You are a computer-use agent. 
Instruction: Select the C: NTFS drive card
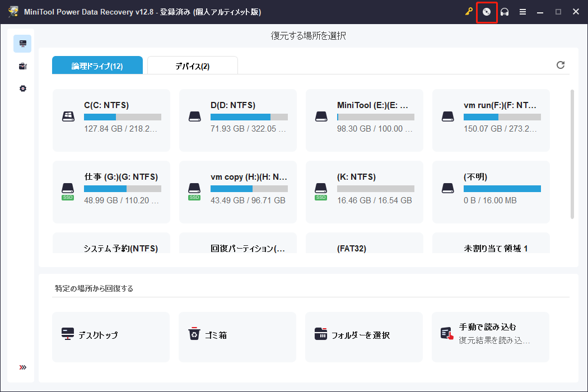(111, 120)
